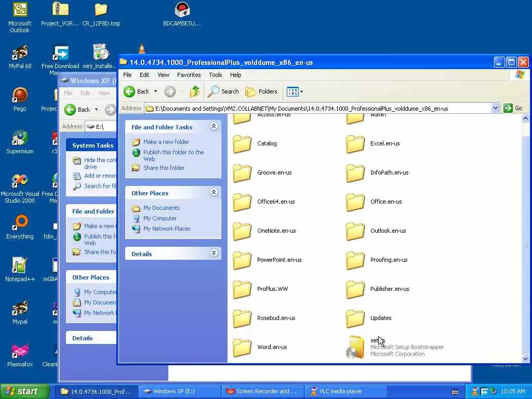Open Microsoft Outlook desktop icon

point(20,17)
